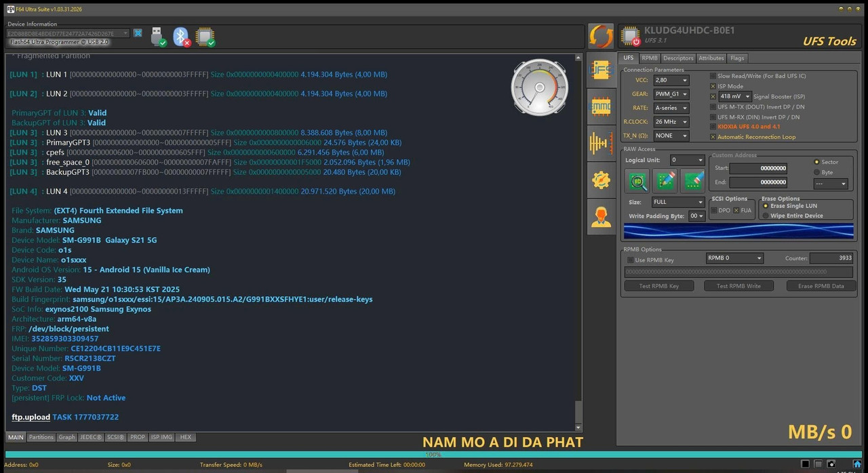Click the Test RPMB Key button
This screenshot has height=473, width=868.
[658, 286]
